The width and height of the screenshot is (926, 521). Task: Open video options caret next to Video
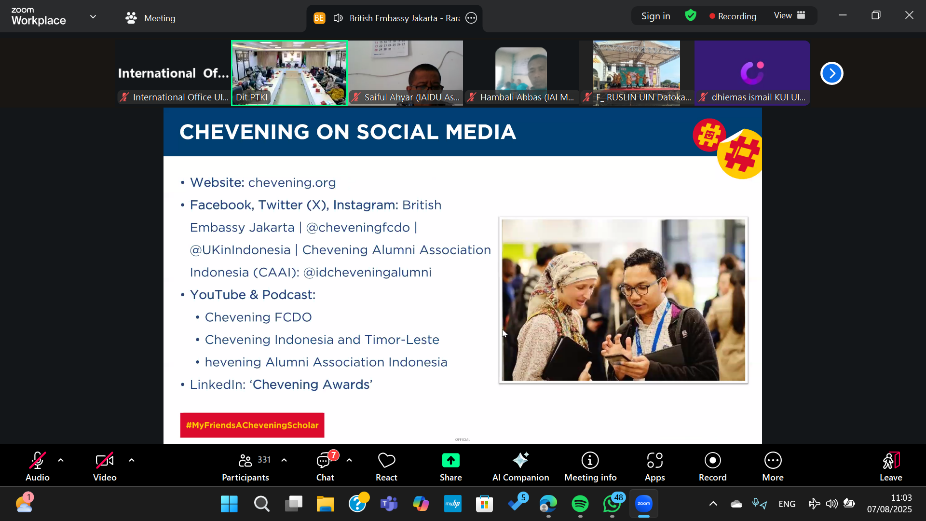131,460
